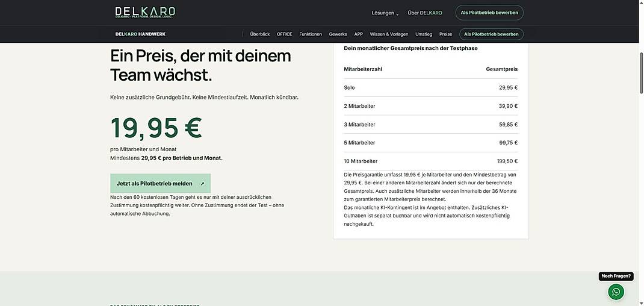The height and width of the screenshot is (306, 644).
Task: Open the Preise section
Action: click(x=445, y=34)
